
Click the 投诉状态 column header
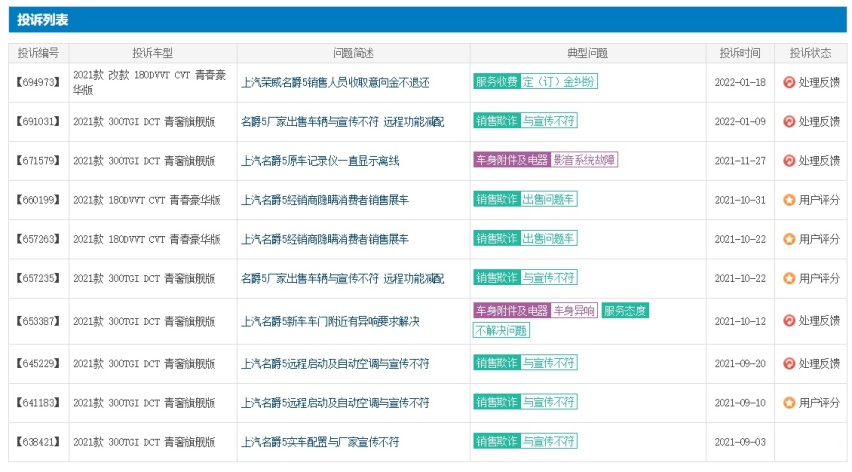coord(810,53)
